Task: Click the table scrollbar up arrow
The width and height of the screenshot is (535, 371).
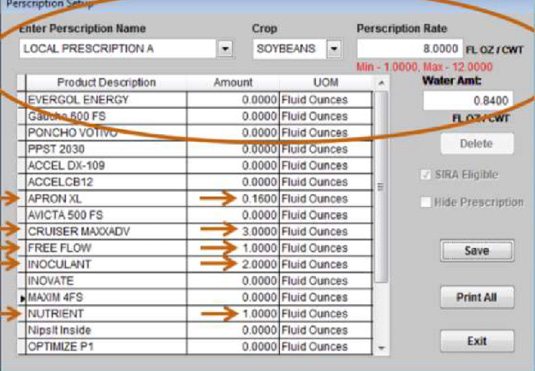Action: point(381,83)
